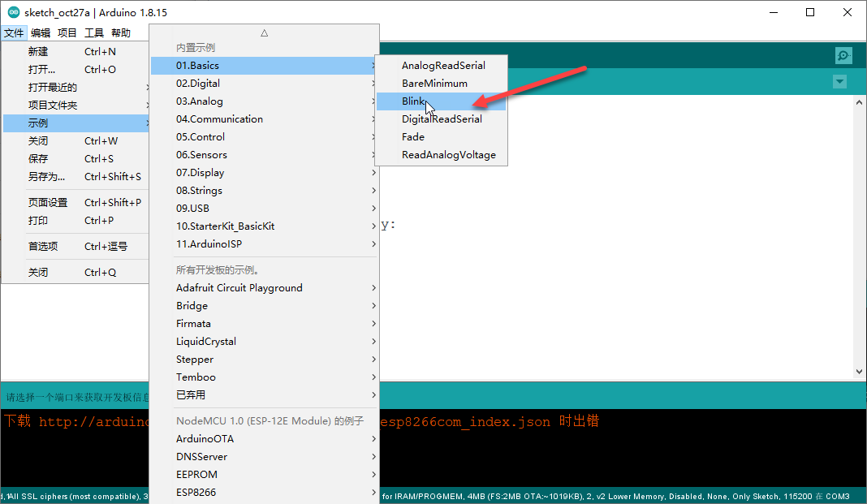Open the AnalogReadSerial example
The width and height of the screenshot is (867, 504).
(442, 65)
